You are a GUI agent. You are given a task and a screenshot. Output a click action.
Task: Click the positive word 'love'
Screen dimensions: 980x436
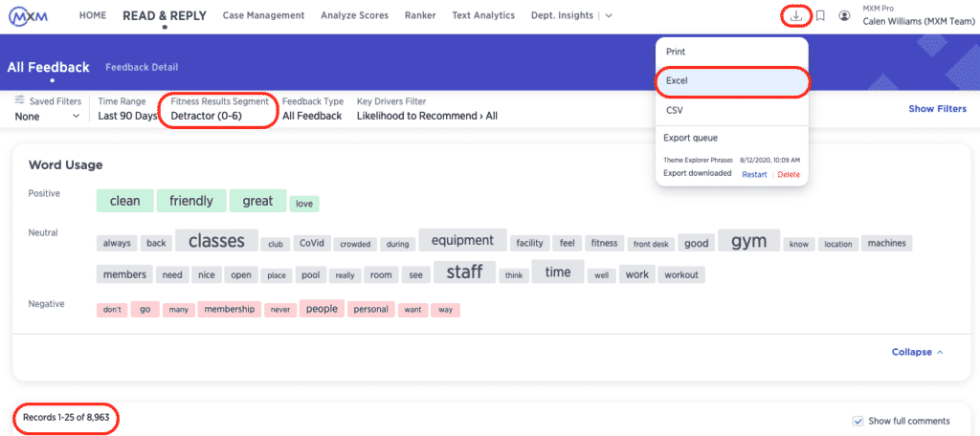click(x=304, y=204)
